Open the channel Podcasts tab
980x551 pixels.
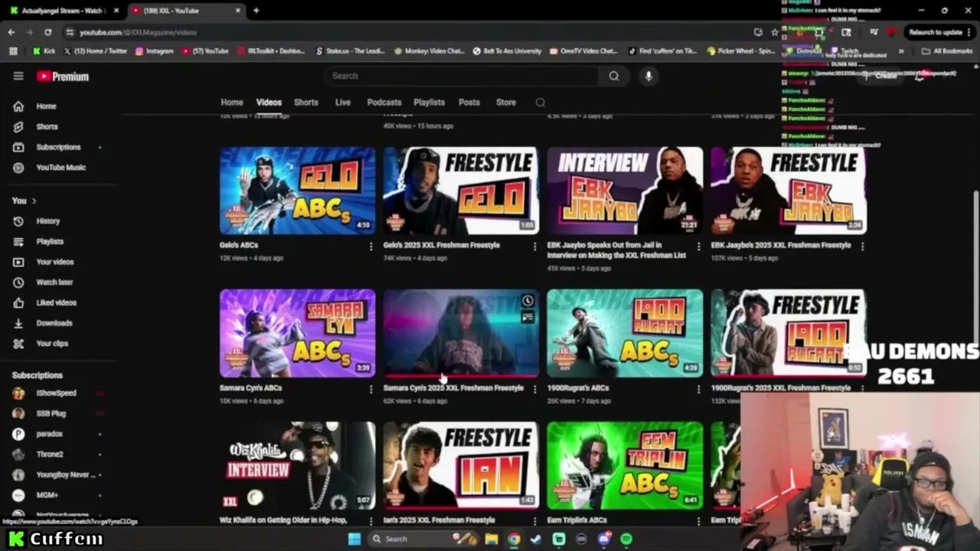tap(384, 103)
